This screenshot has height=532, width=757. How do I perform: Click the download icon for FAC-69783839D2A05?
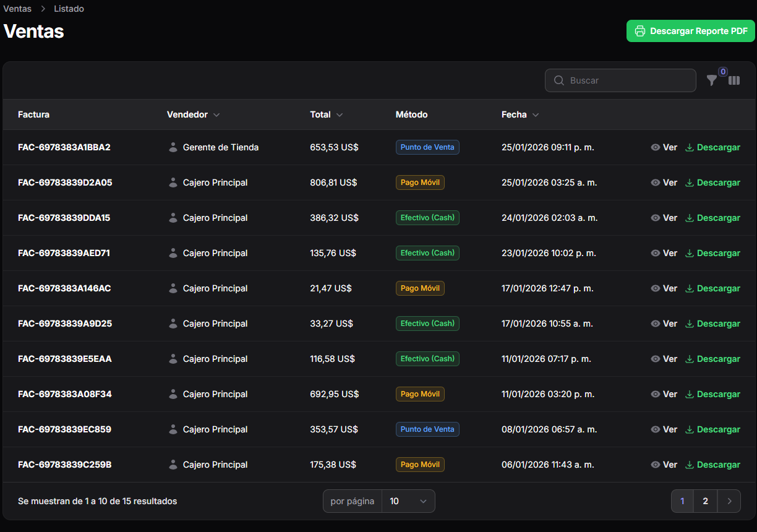[x=688, y=182]
